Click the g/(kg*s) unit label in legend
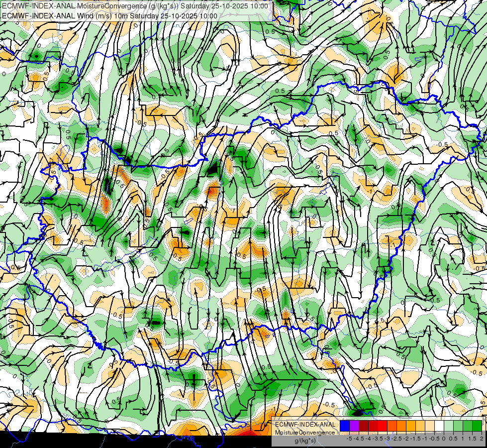The width and height of the screenshot is (487, 448). pos(305,441)
